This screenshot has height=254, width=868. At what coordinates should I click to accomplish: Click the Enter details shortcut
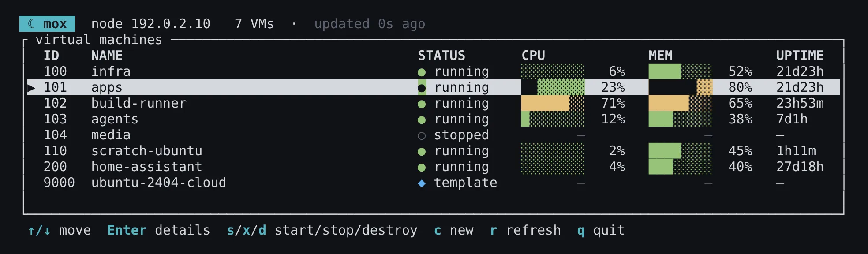coord(159,230)
